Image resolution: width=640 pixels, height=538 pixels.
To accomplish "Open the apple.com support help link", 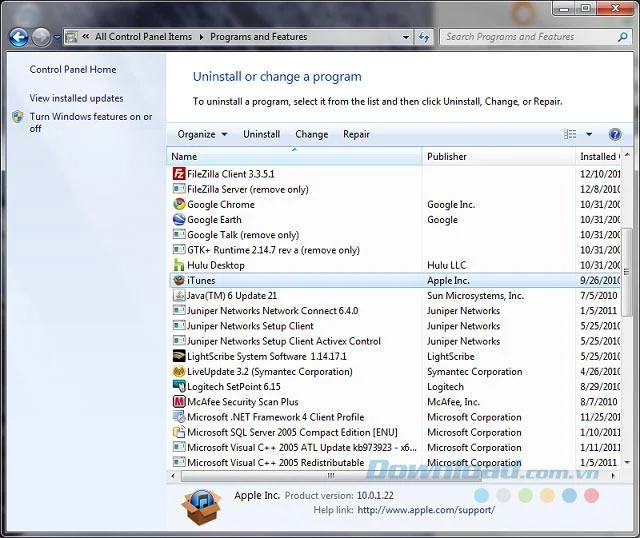I will click(426, 510).
